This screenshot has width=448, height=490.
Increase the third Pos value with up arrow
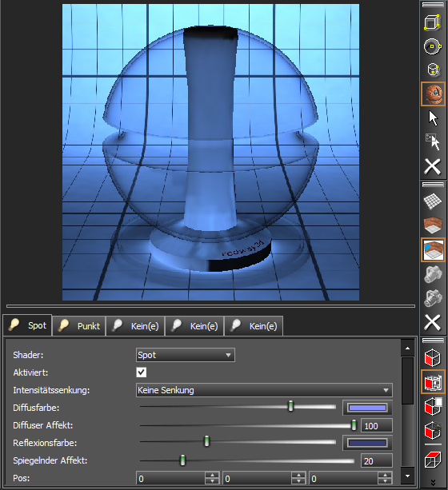tap(385, 475)
